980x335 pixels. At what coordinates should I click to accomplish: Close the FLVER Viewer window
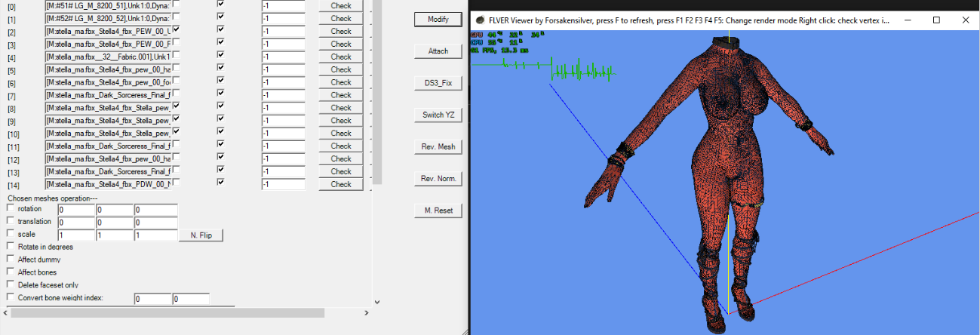pos(965,20)
